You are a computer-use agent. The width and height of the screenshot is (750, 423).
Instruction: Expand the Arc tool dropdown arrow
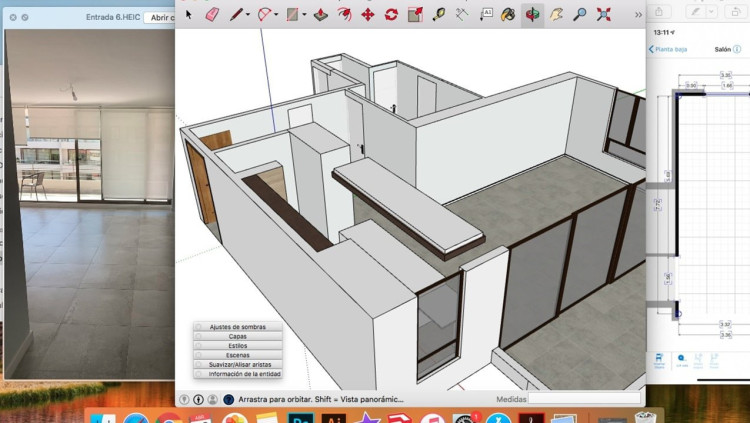click(x=276, y=15)
